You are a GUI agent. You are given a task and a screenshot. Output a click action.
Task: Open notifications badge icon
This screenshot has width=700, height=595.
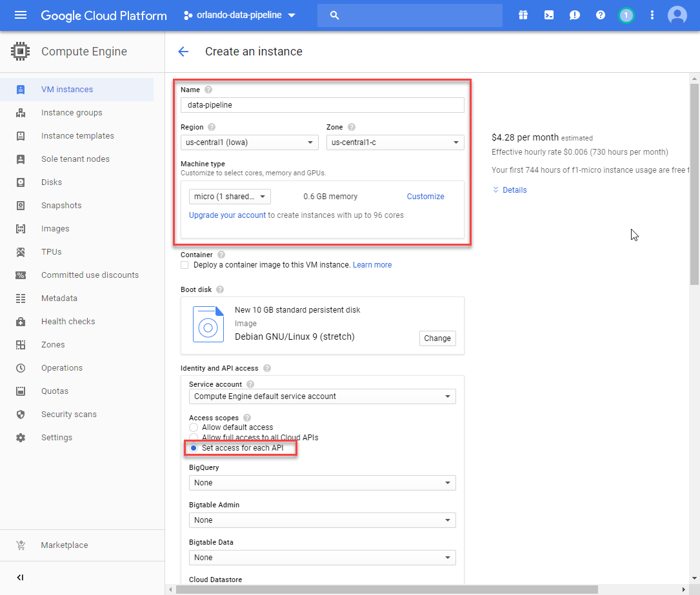point(625,15)
